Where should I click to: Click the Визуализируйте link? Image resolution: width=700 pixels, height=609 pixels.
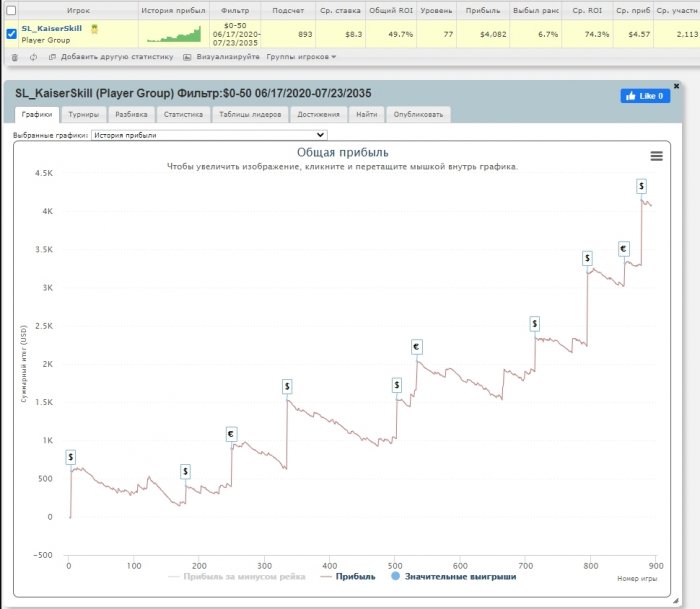[228, 57]
